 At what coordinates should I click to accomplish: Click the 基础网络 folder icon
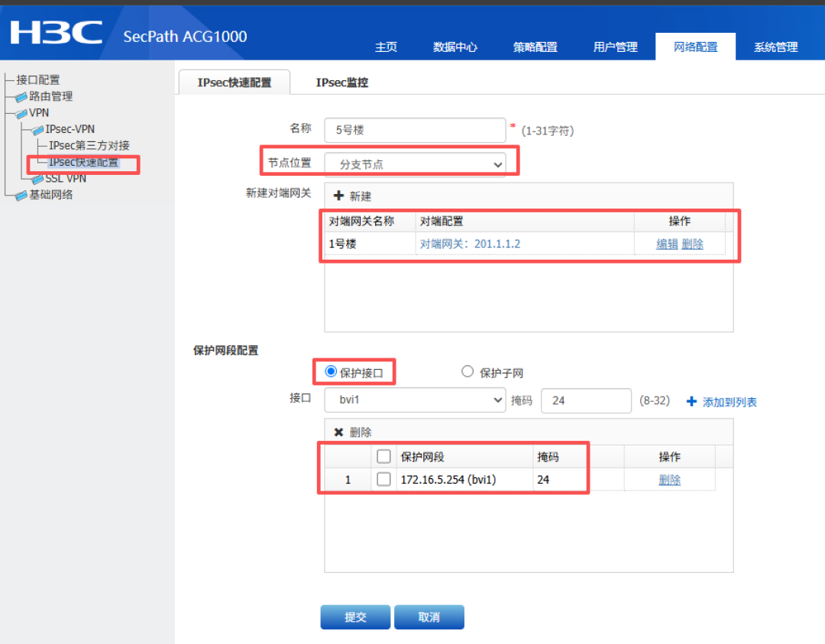click(21, 196)
